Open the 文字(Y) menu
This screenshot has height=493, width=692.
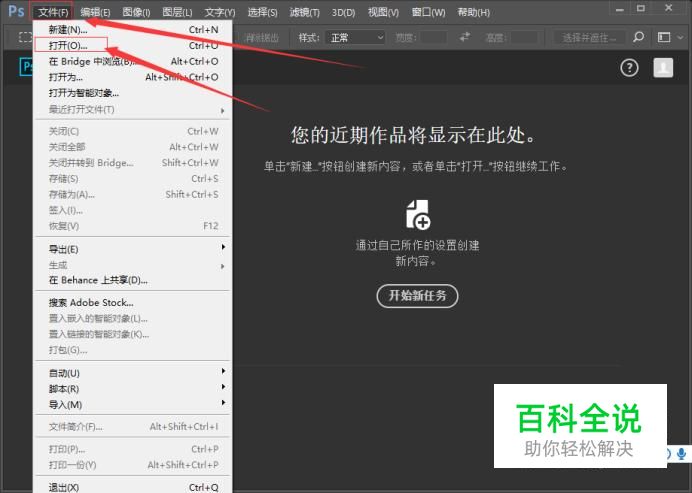click(x=220, y=12)
